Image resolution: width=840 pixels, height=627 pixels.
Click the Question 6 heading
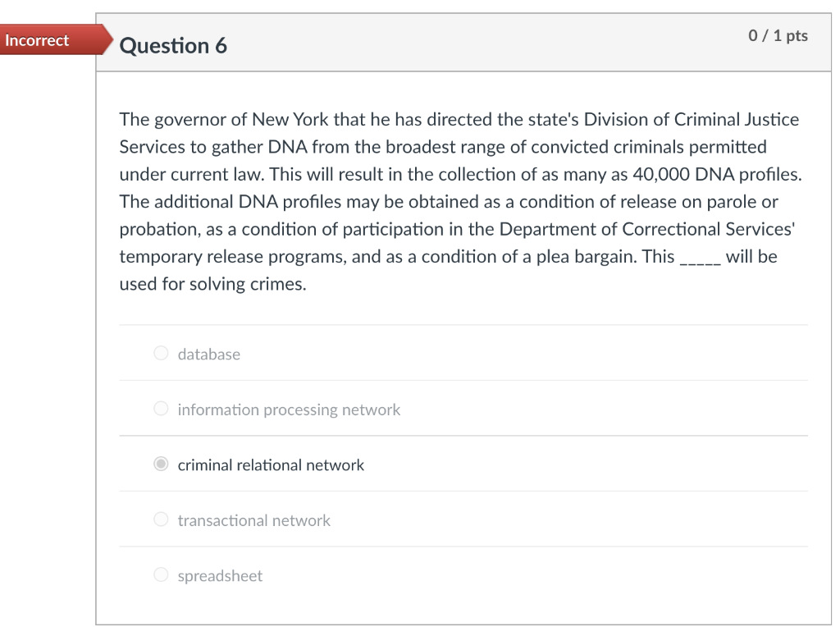click(173, 46)
